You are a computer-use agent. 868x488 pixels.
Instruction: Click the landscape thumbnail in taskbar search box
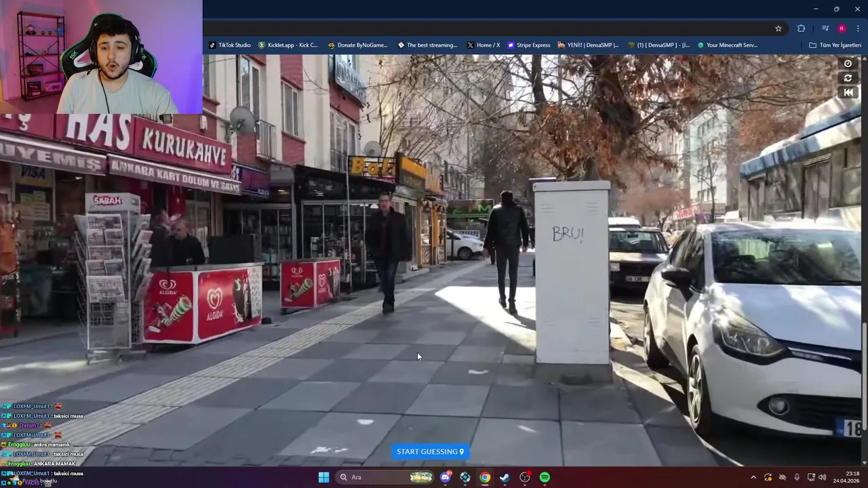[421, 477]
